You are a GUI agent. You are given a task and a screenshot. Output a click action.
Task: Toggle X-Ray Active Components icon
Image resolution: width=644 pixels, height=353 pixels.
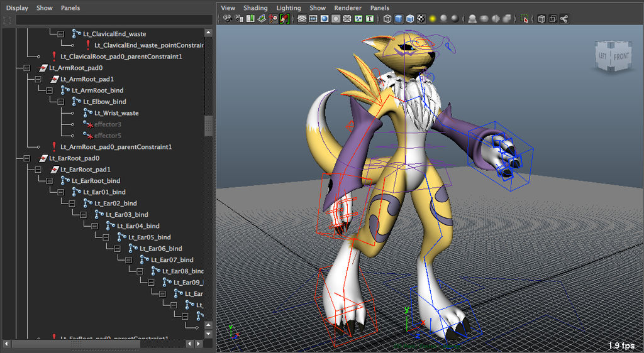click(553, 18)
